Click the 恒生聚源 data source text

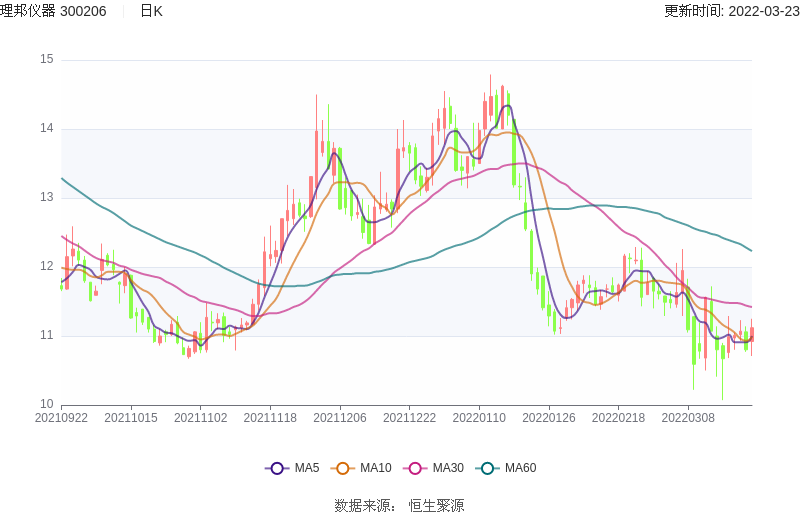[436, 506]
